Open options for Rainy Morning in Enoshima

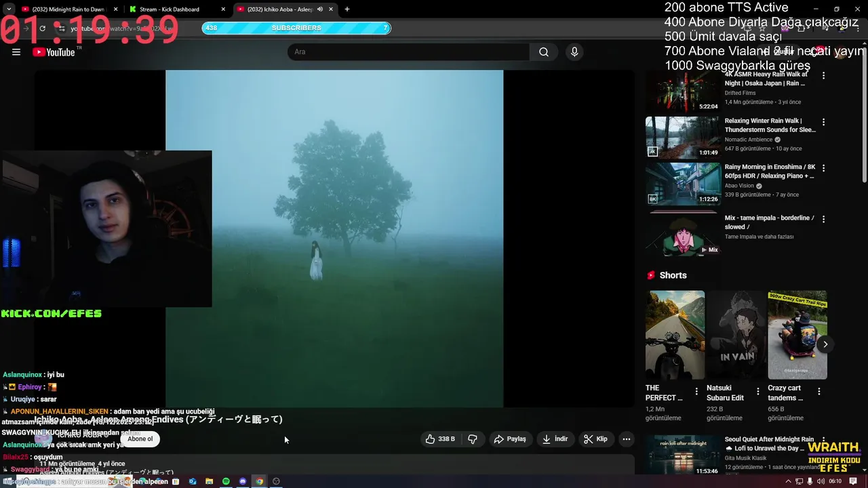[824, 168]
